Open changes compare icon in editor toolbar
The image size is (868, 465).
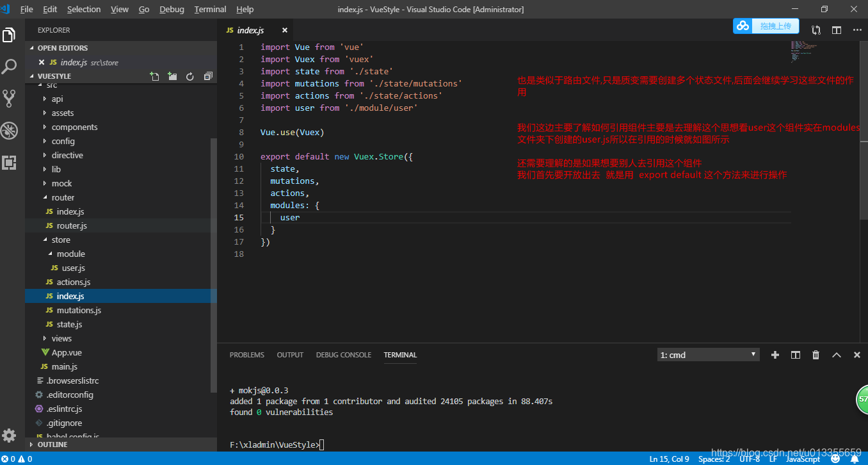816,30
